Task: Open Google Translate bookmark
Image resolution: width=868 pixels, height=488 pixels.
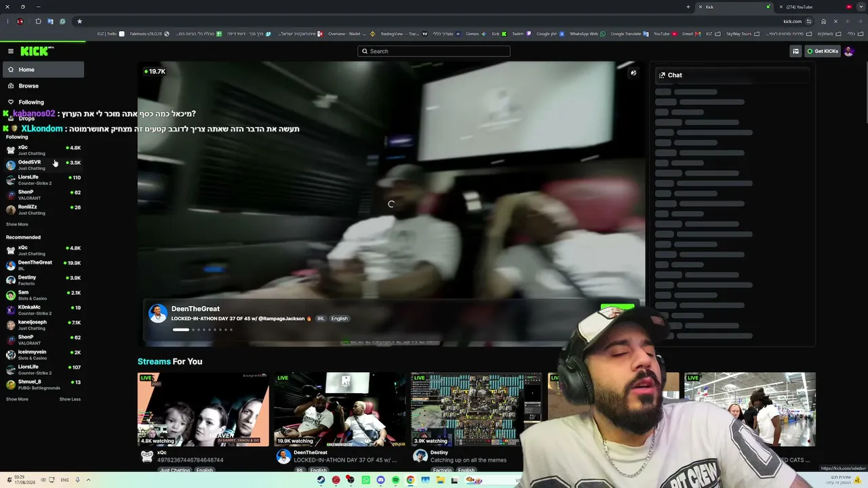Action: pyautogui.click(x=630, y=34)
